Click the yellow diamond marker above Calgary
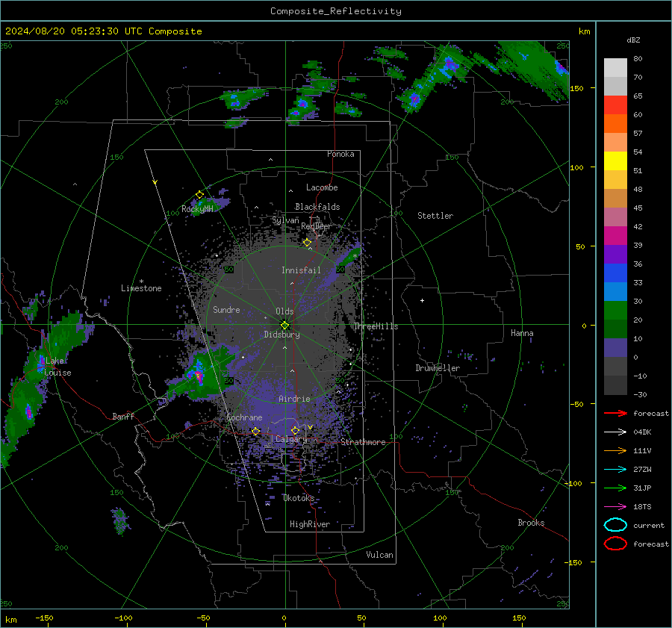Image resolution: width=672 pixels, height=628 pixels. (x=295, y=430)
